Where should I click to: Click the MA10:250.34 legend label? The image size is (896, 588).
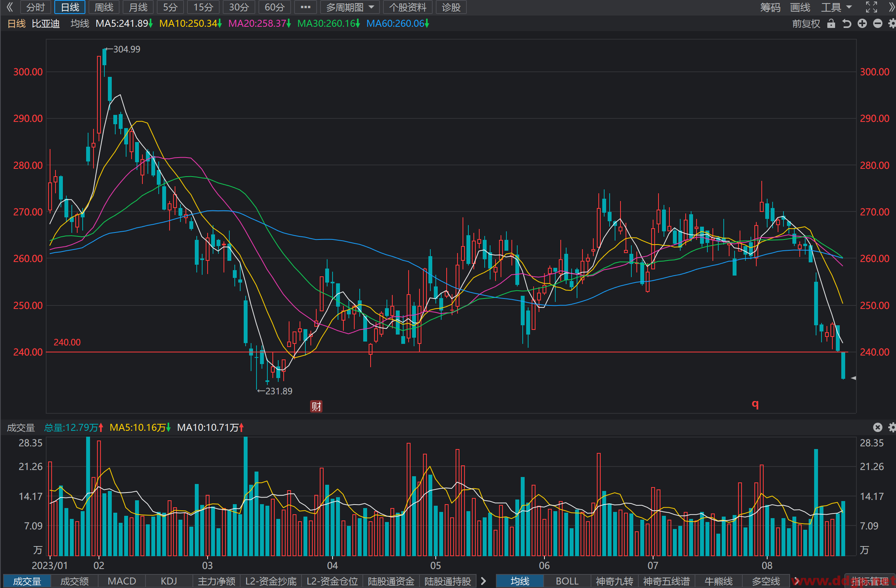[190, 24]
